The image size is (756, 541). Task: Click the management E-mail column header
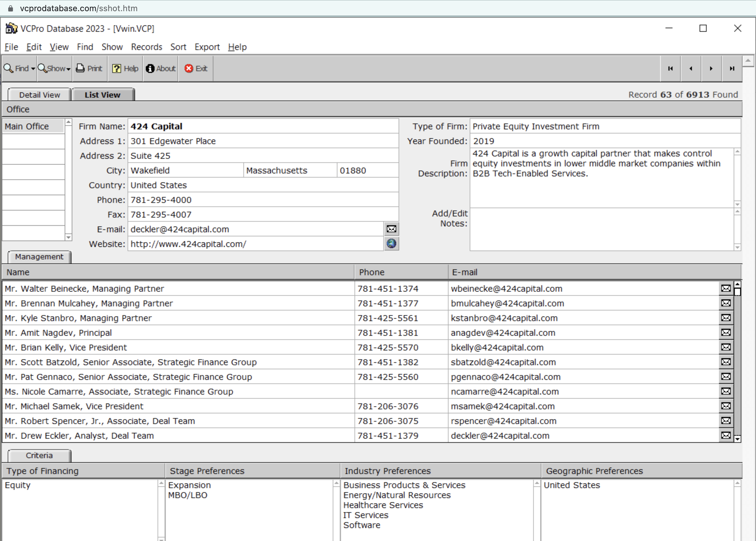pos(594,272)
